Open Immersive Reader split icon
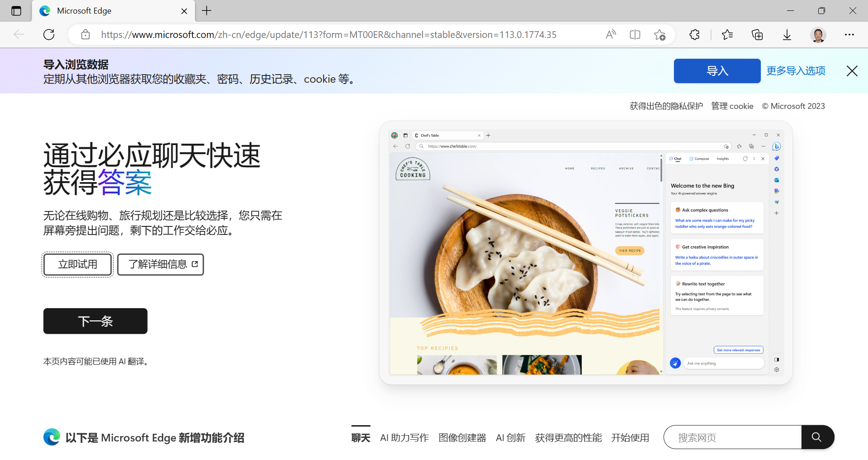The height and width of the screenshot is (460, 868). 635,34
